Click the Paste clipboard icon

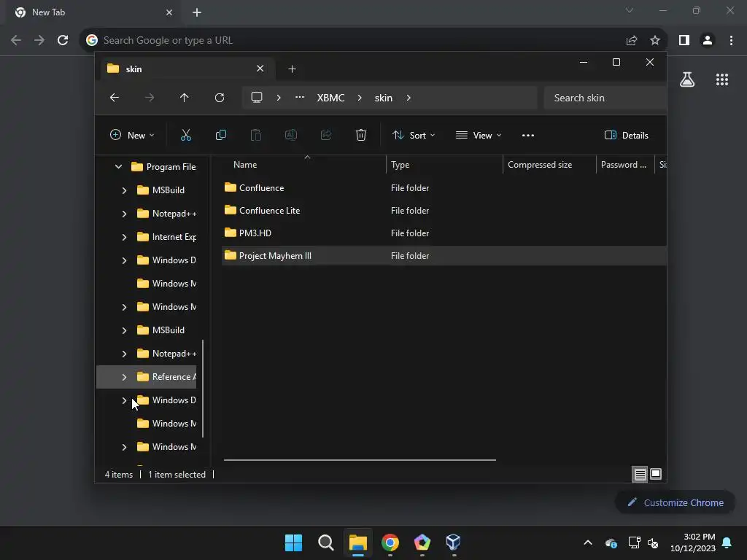pyautogui.click(x=256, y=135)
